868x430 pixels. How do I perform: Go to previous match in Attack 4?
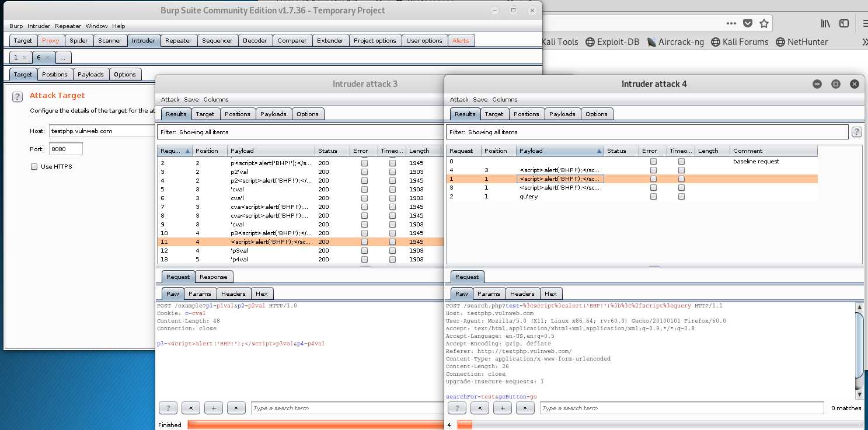[x=480, y=408]
